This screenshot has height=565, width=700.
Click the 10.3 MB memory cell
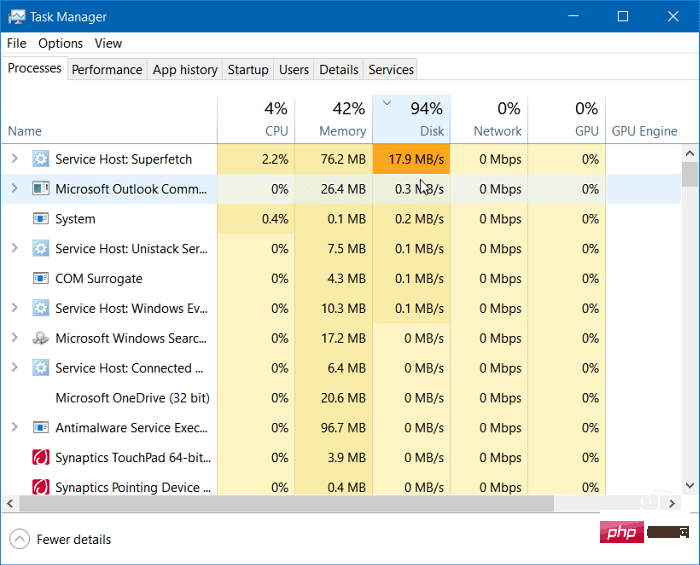[334, 308]
